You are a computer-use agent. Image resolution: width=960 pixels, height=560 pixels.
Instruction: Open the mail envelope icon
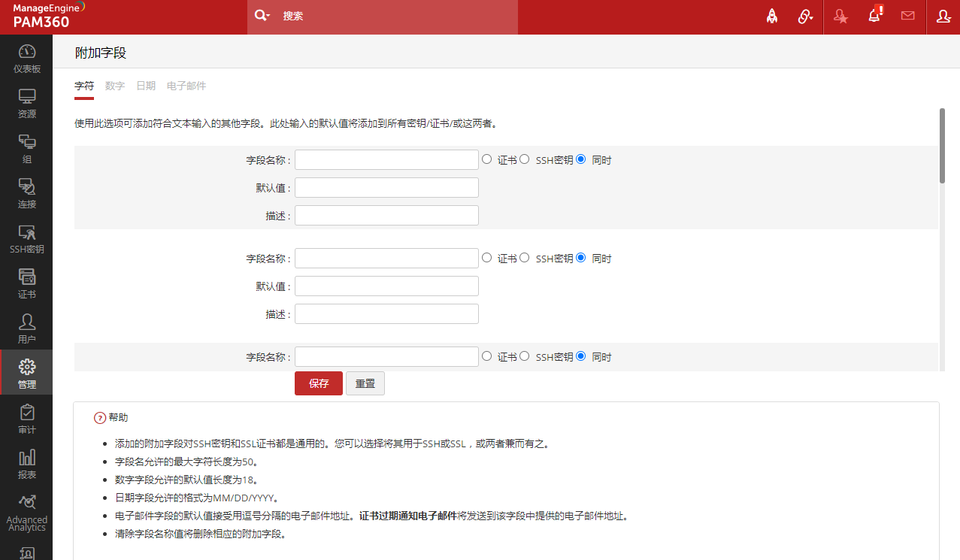907,16
